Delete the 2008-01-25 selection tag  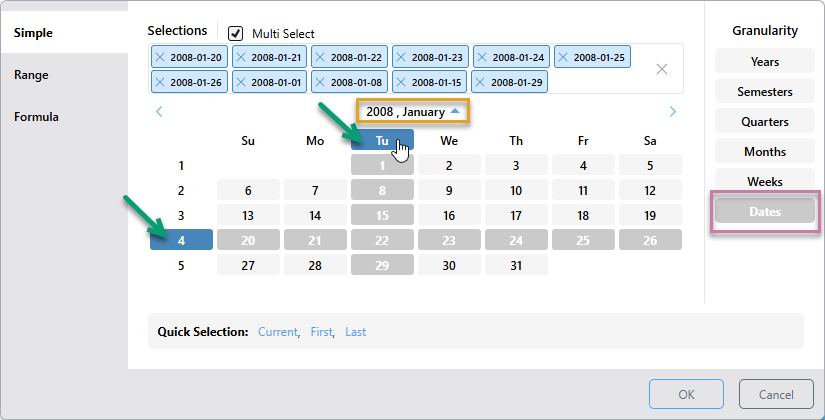point(564,58)
